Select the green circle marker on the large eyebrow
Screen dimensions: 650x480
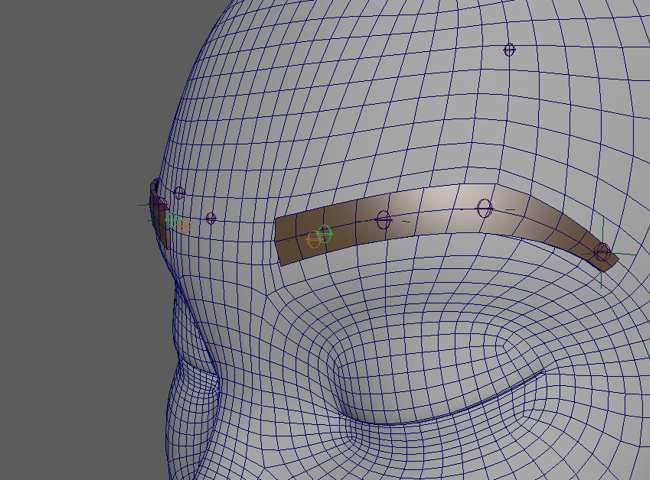pyautogui.click(x=324, y=235)
